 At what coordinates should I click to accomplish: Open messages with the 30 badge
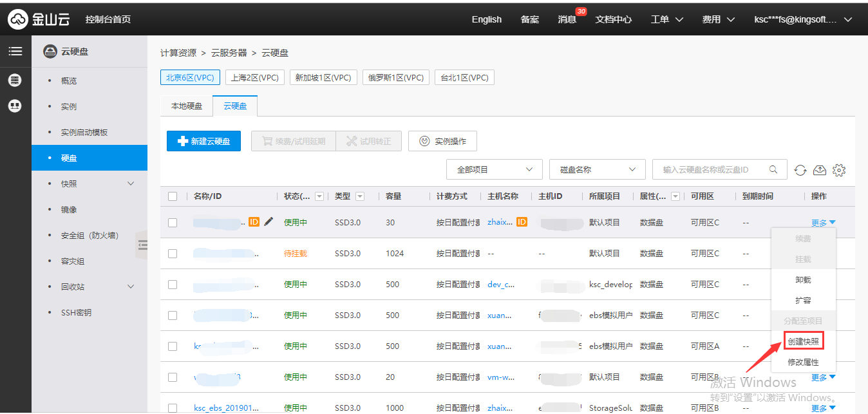point(567,19)
